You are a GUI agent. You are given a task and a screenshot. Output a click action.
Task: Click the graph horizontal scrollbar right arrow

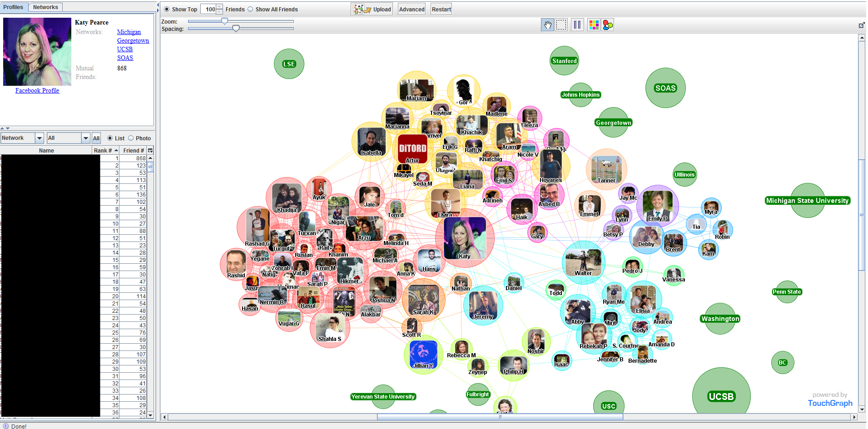(854, 417)
